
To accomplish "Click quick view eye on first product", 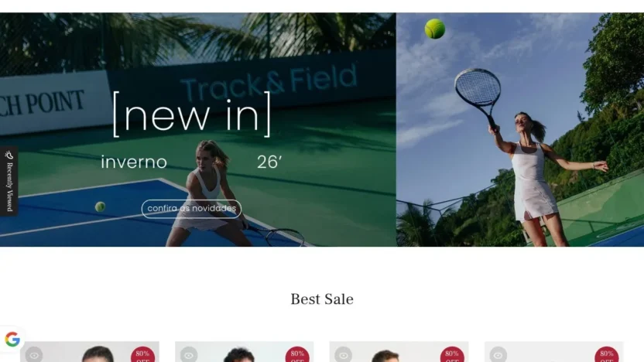I will click(34, 354).
